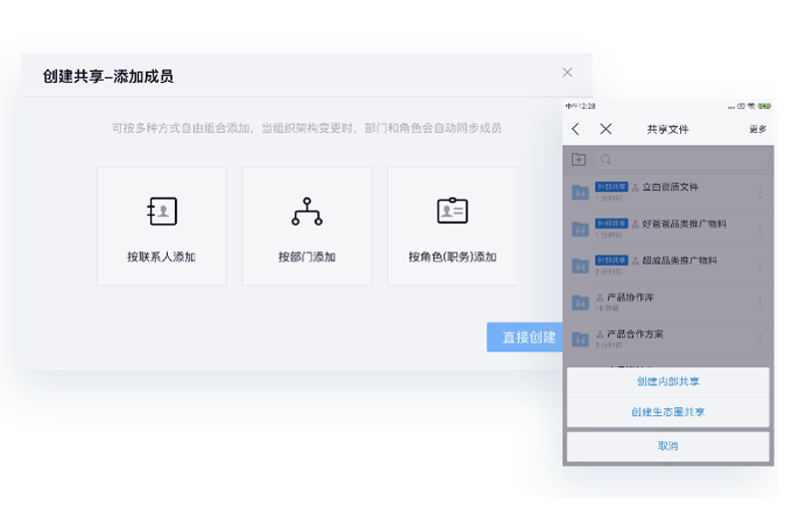Open the 更多 menu in mobile header
Screen dimensions: 799x532
tap(757, 130)
